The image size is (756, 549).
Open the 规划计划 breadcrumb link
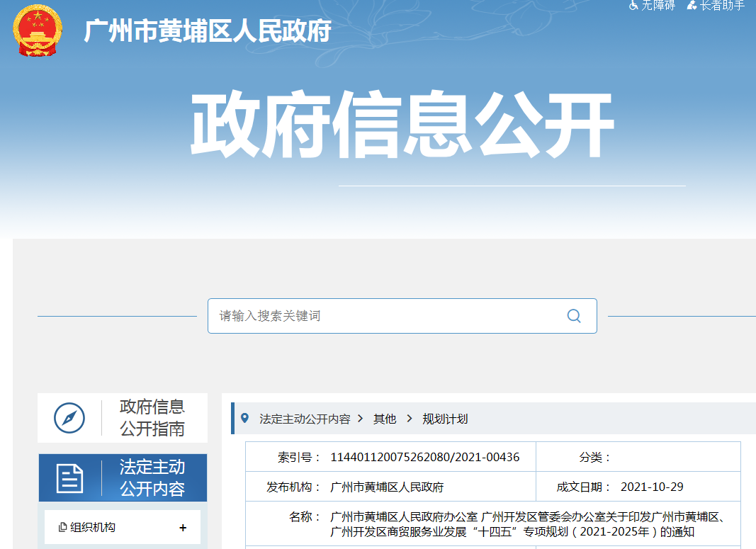point(445,419)
